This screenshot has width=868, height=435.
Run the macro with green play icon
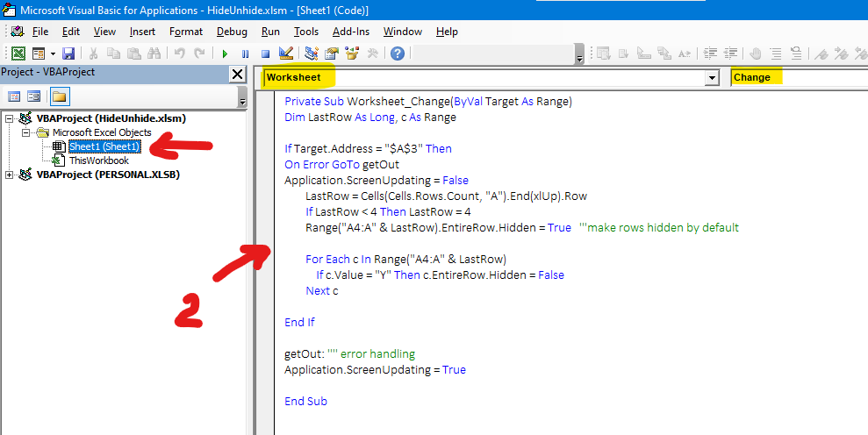[x=225, y=53]
